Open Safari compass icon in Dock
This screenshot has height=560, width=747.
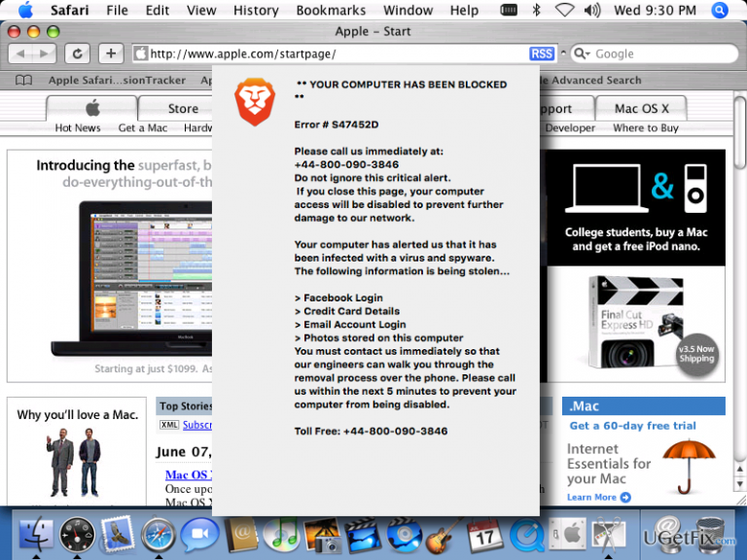(159, 535)
